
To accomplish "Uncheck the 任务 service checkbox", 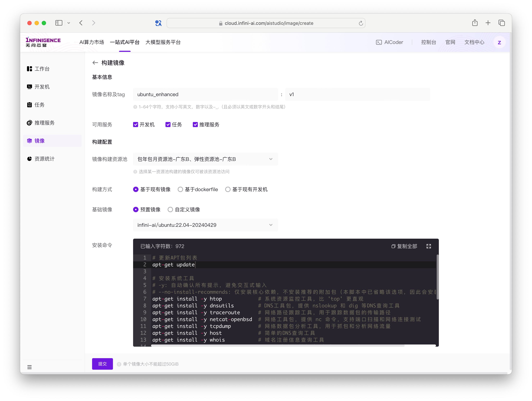I will (168, 124).
